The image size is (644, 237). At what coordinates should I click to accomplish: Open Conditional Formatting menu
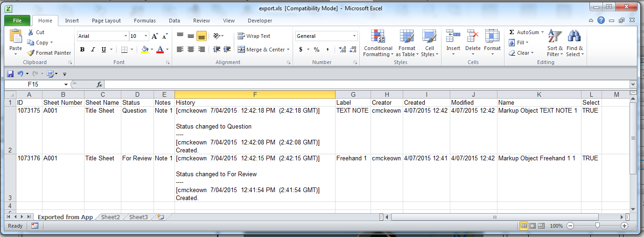point(378,43)
